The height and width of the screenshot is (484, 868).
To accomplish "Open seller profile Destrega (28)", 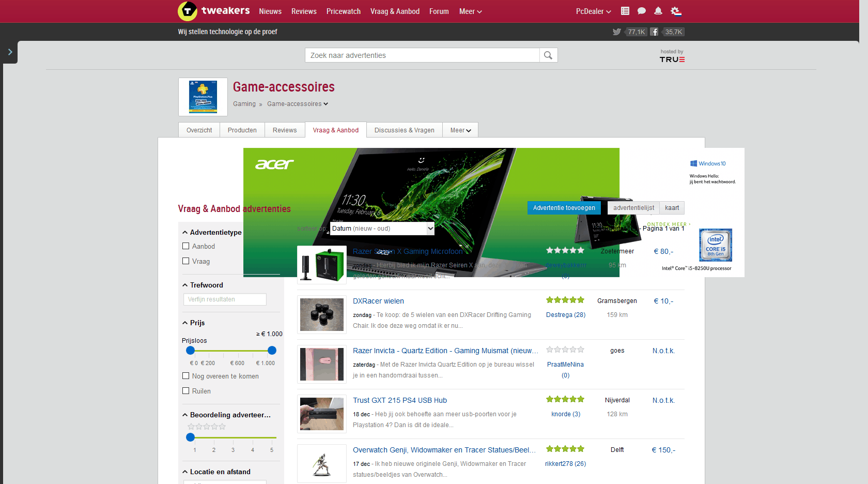I will pyautogui.click(x=566, y=315).
